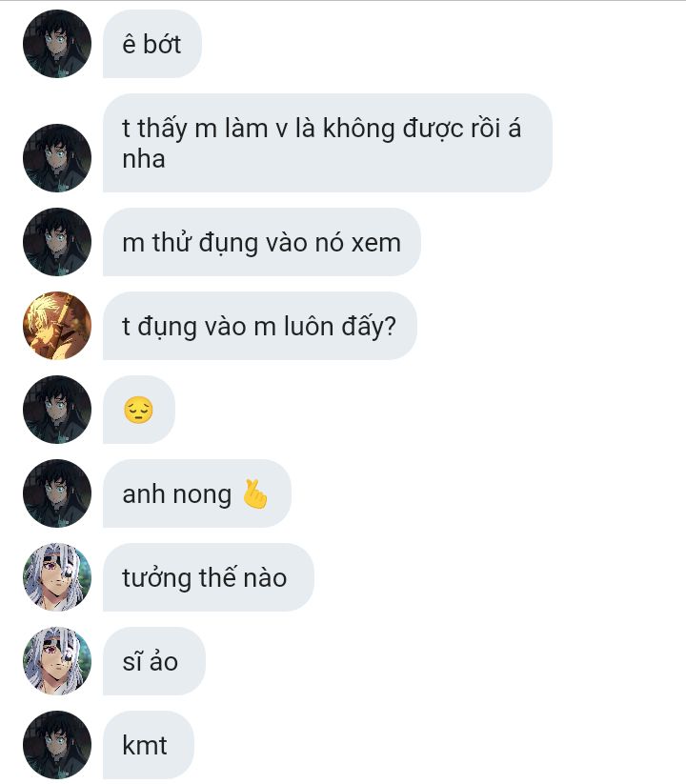The width and height of the screenshot is (686, 784).
Task: Open the avatar next to "anh nong" message
Action: pos(57,493)
